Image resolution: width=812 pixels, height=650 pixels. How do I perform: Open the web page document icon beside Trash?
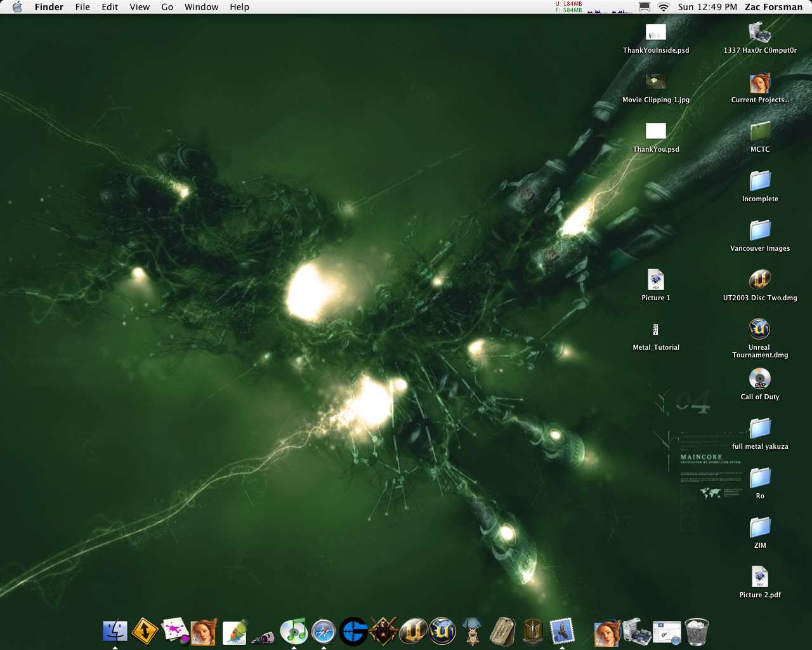(666, 632)
